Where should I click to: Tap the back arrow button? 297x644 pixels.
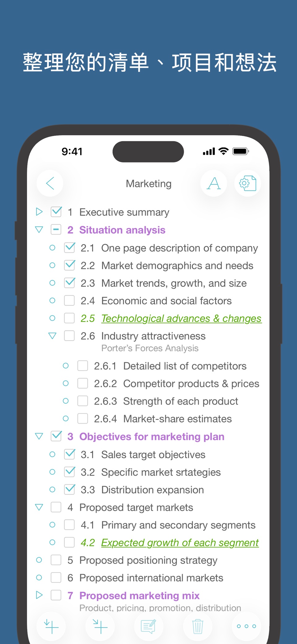coord(50,183)
